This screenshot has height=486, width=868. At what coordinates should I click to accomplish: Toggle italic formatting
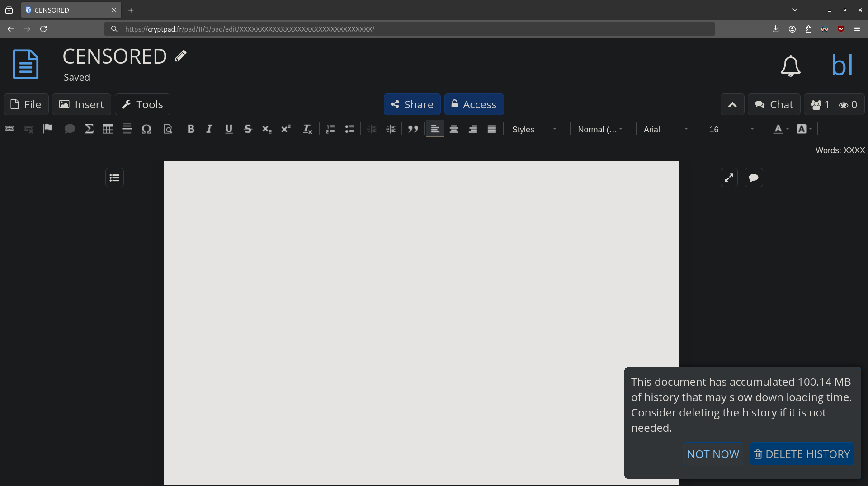click(x=209, y=129)
